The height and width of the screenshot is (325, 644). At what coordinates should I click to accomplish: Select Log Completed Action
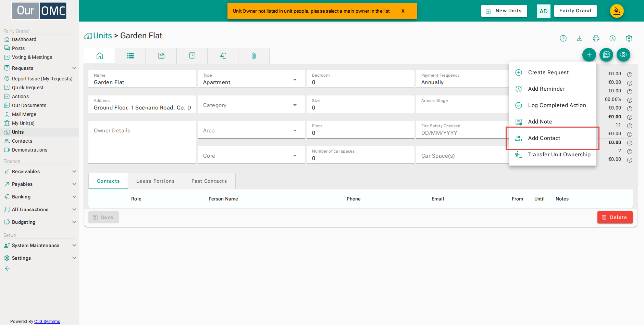point(553,105)
